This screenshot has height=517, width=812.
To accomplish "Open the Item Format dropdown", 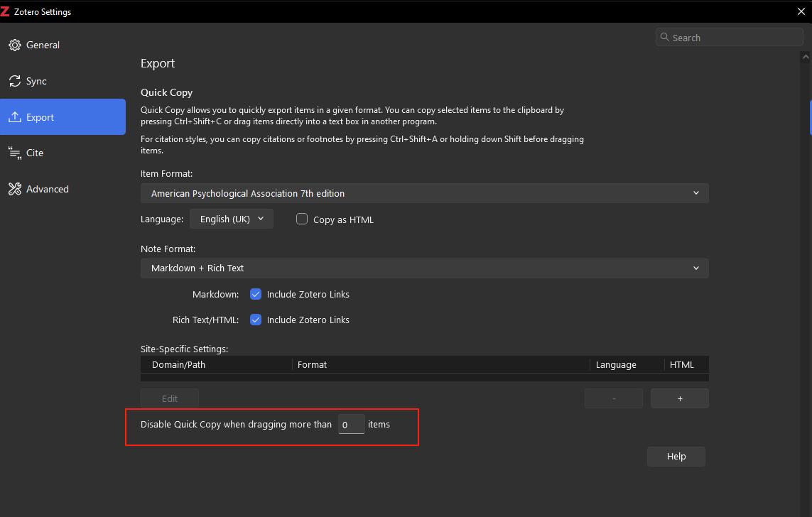I will [x=425, y=193].
